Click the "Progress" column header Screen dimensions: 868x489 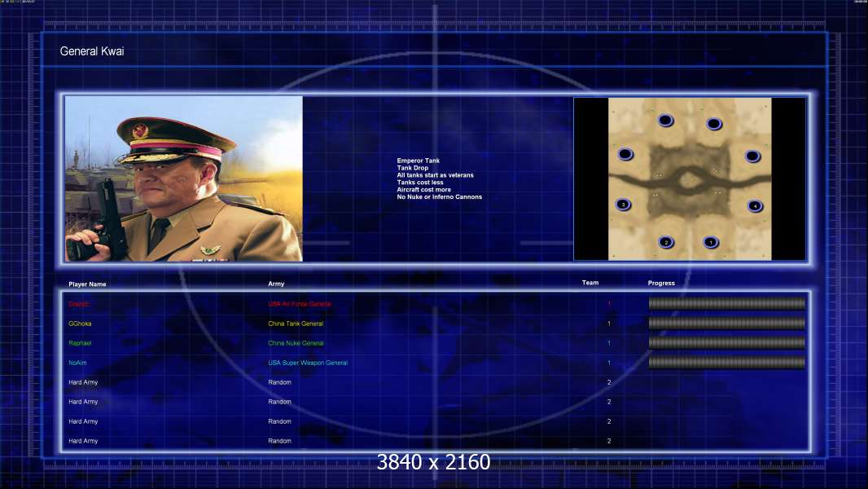pyautogui.click(x=661, y=283)
